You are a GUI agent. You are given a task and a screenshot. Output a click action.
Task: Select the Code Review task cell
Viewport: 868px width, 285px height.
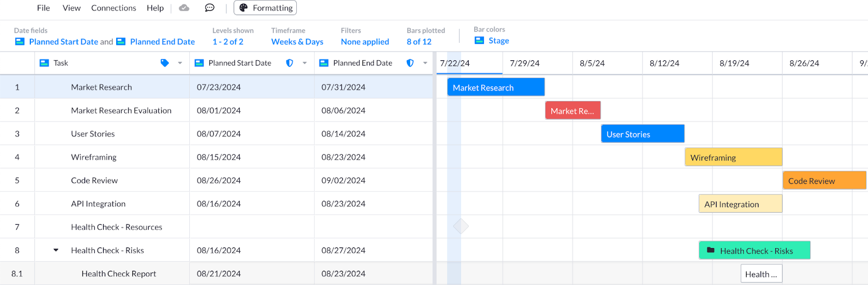112,180
